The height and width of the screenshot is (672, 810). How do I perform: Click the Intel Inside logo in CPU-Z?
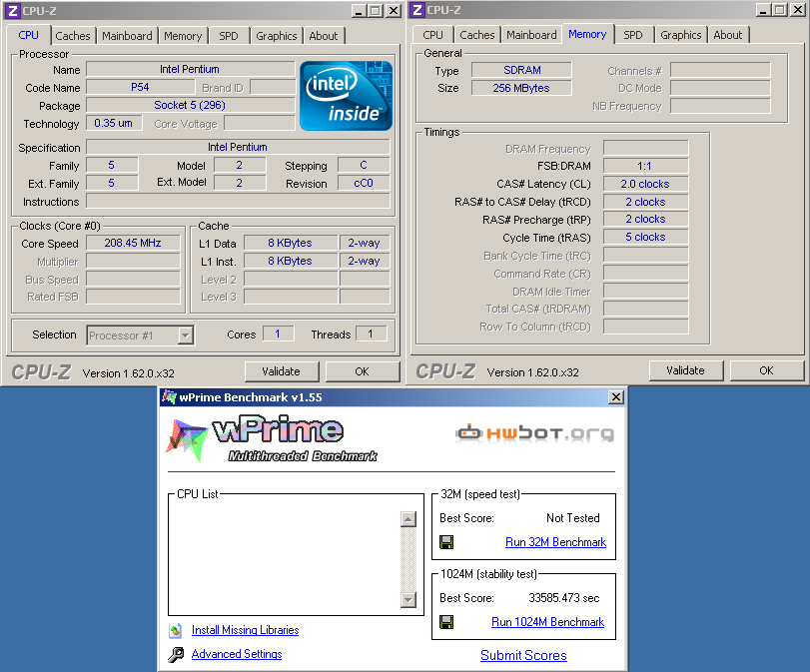pos(347,96)
